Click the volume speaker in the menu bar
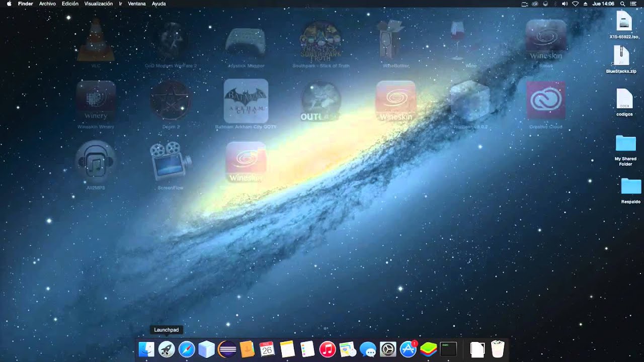The width and height of the screenshot is (644, 362). [565, 4]
